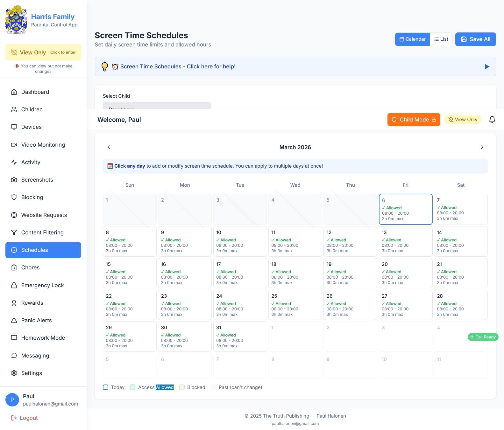Click the Website Requests globe icon
Viewport: 504px width, 430px height.
[x=14, y=215]
